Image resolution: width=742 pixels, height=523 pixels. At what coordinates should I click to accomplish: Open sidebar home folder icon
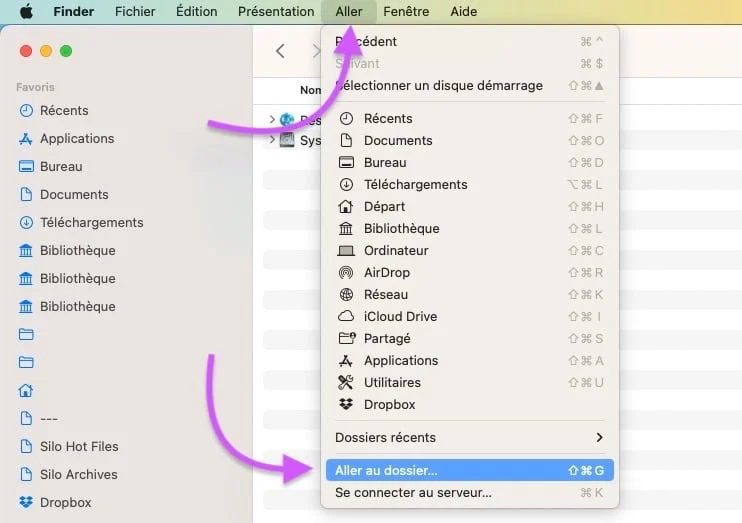click(26, 390)
